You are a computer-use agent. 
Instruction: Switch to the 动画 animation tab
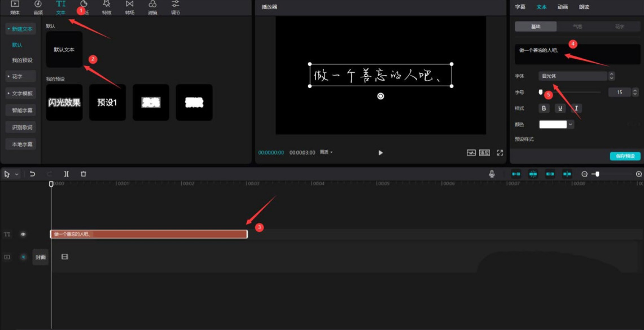pos(562,7)
